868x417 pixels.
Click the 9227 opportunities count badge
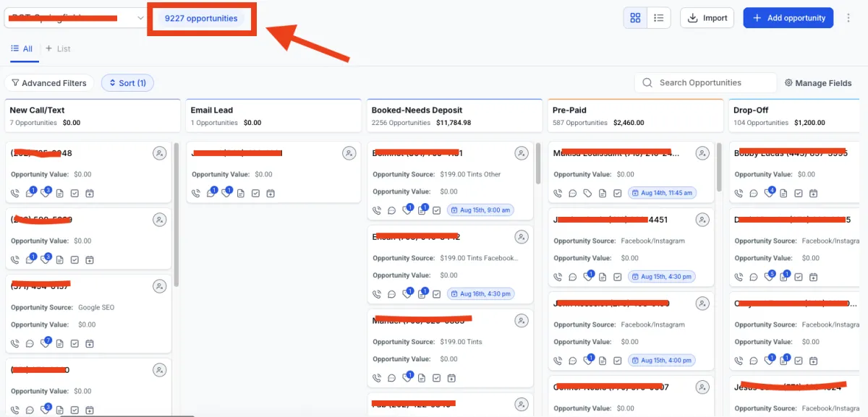pyautogui.click(x=200, y=18)
